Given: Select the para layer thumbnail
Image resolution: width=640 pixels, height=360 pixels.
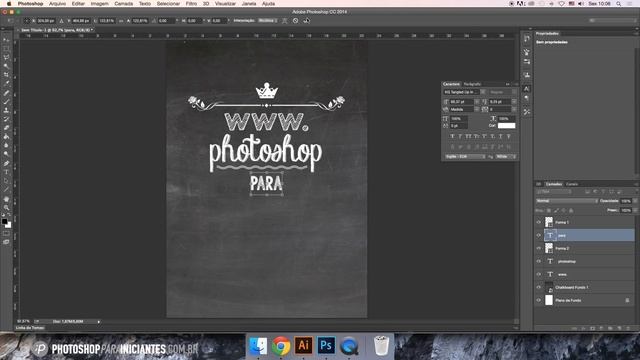Looking at the screenshot, I should pyautogui.click(x=550, y=235).
